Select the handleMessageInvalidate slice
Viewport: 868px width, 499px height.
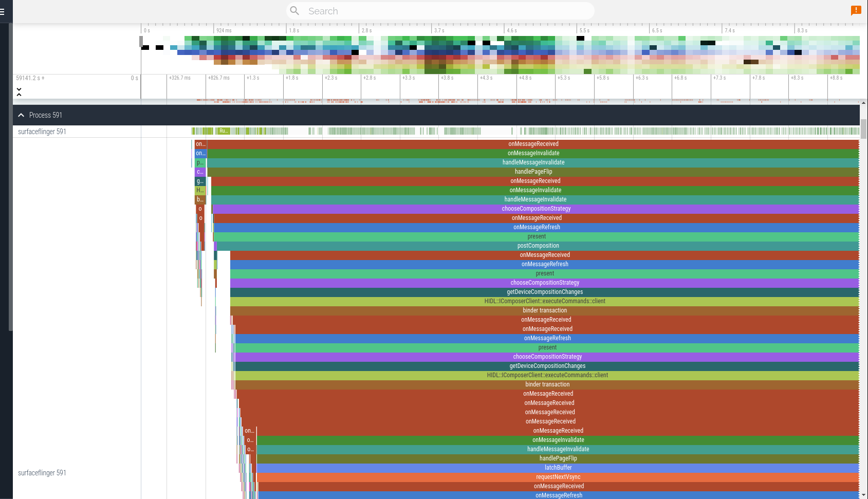(533, 162)
